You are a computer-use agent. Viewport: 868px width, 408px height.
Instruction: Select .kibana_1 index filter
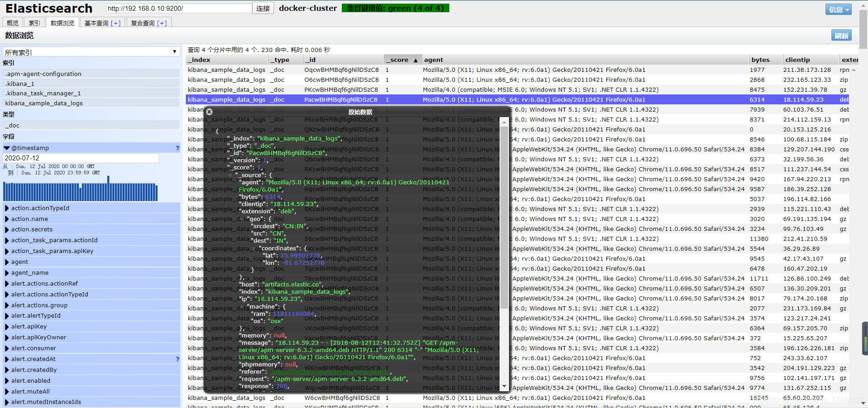91,84
